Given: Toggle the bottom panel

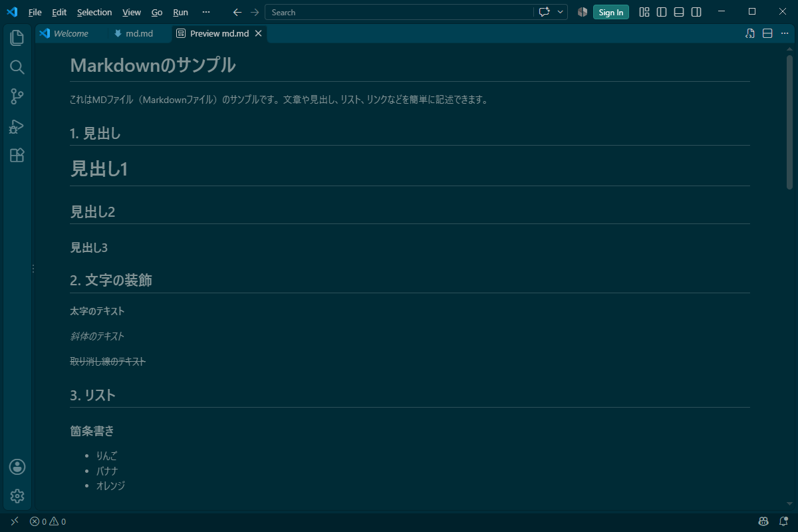Looking at the screenshot, I should click(x=679, y=12).
